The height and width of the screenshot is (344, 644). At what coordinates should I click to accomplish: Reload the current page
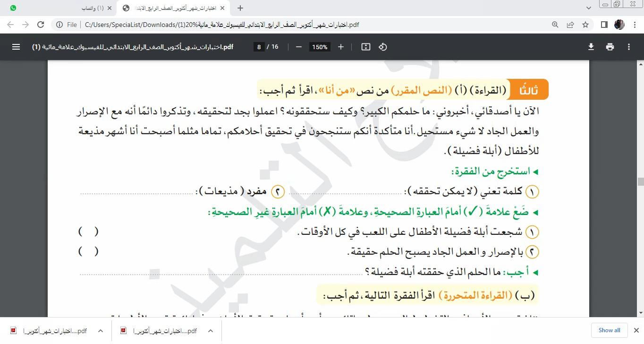41,25
